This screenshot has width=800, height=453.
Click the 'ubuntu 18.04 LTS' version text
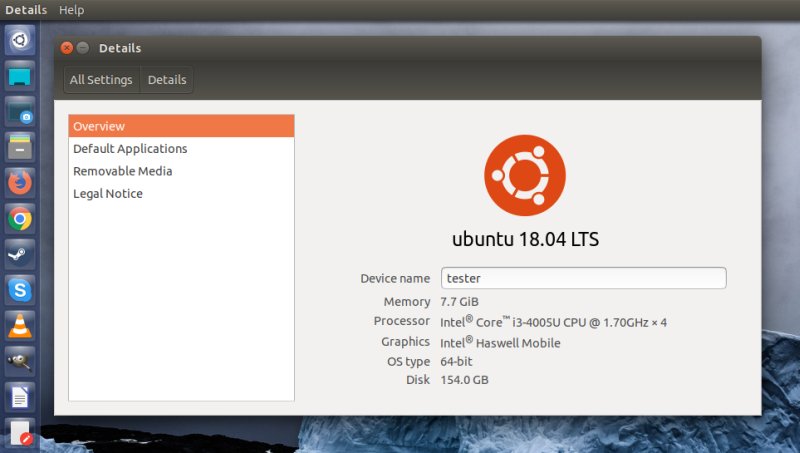526,239
